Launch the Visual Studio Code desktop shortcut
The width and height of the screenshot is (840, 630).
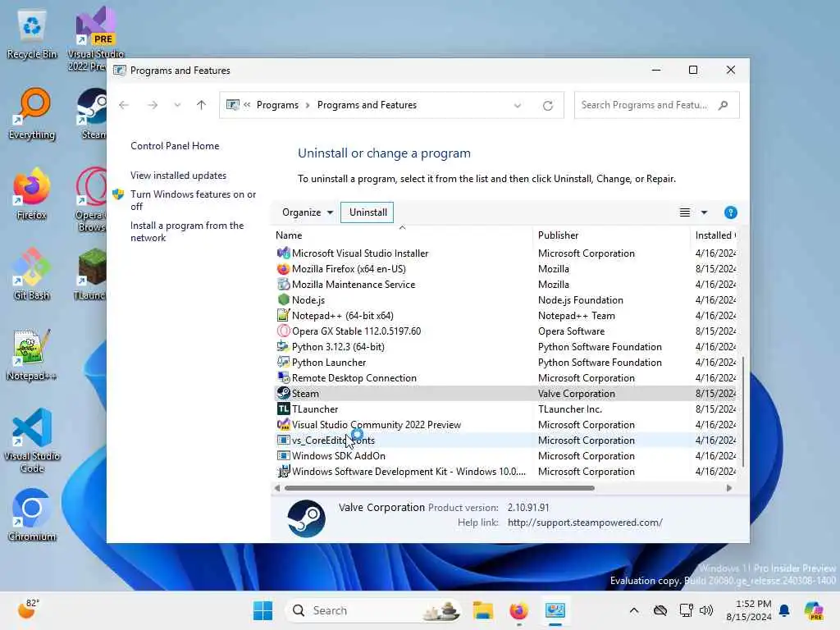[32, 441]
